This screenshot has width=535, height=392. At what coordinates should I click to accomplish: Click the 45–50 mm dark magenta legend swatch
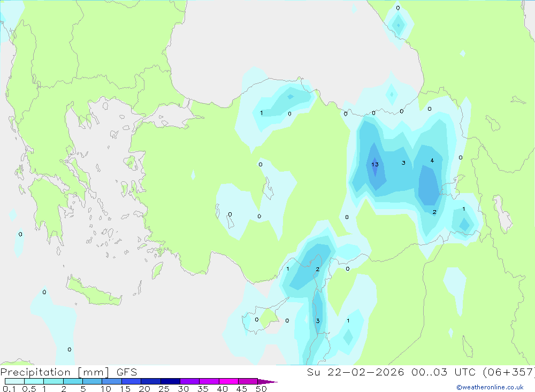[248, 381]
